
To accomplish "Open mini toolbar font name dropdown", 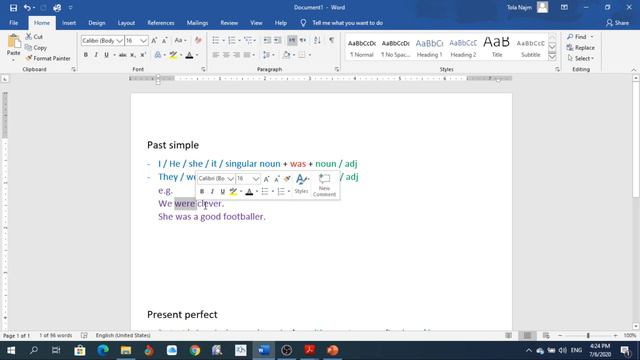I will pyautogui.click(x=231, y=179).
